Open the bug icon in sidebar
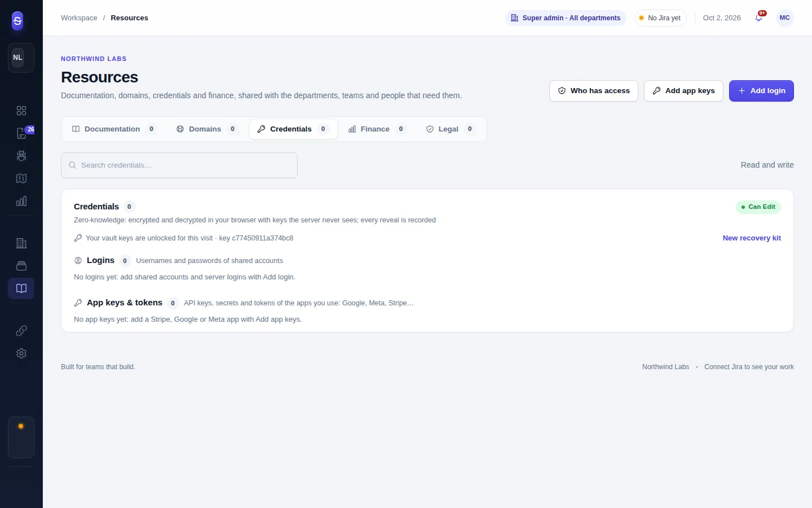812x508 pixels. tap(21, 156)
